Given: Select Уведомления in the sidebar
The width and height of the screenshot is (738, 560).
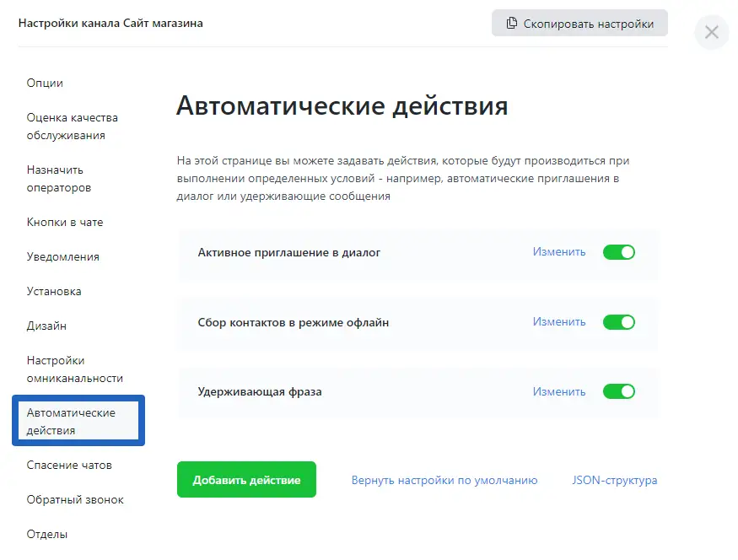Looking at the screenshot, I should (x=62, y=257).
